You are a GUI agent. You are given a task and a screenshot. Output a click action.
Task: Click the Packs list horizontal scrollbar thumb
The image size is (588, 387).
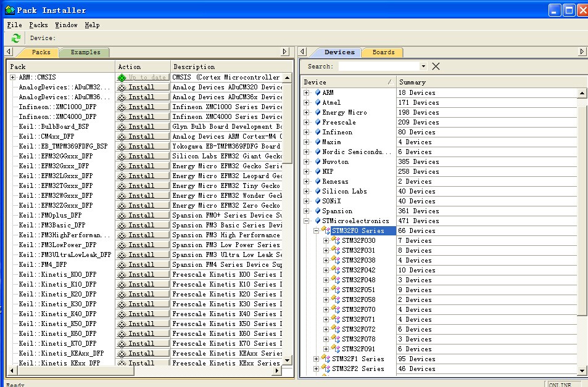[75, 370]
